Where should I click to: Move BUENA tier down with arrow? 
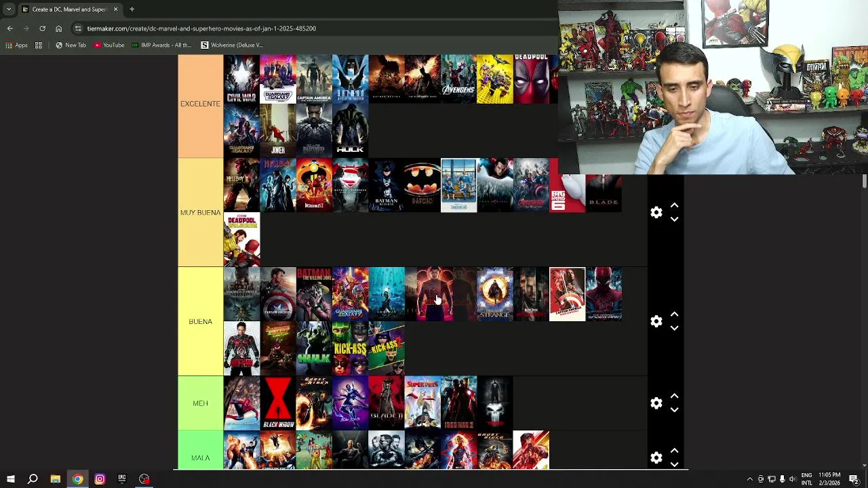coord(674,329)
